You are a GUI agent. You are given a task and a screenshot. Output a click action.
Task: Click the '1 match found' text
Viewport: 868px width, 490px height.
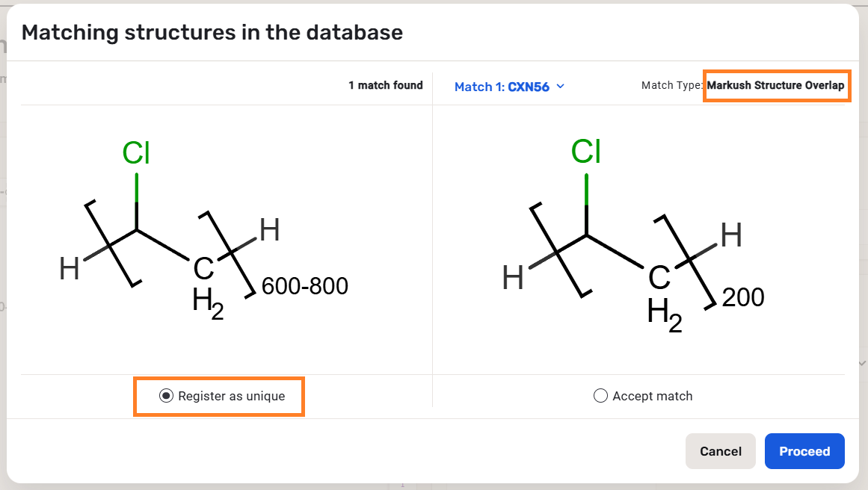[x=385, y=86]
